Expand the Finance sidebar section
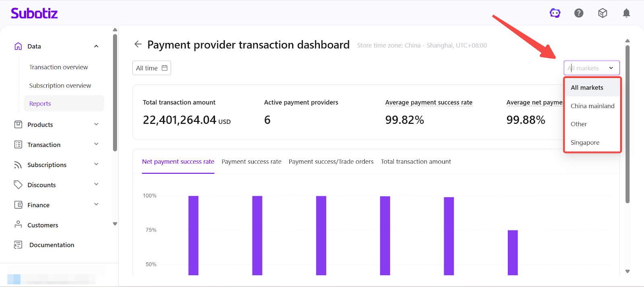 tap(96, 205)
